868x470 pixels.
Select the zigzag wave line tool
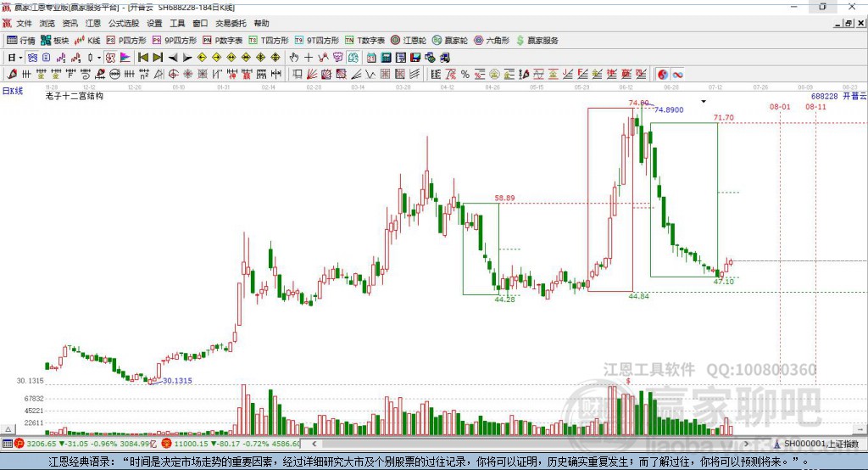pyautogui.click(x=370, y=75)
